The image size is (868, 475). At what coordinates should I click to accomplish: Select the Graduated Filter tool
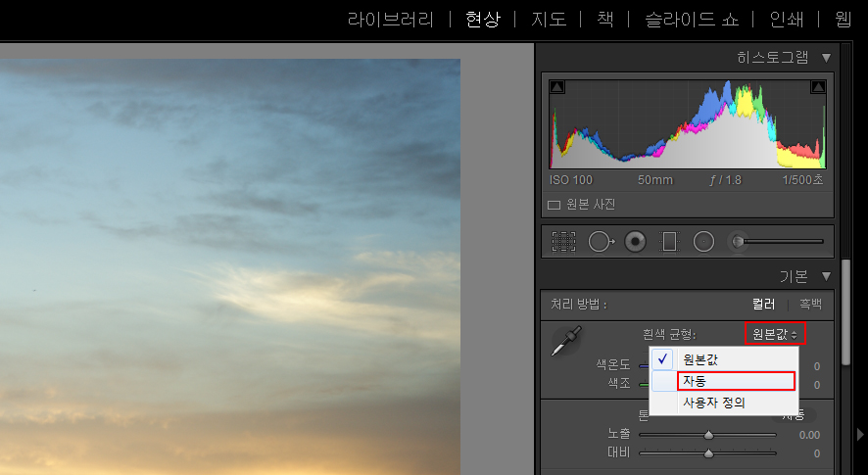(x=669, y=242)
